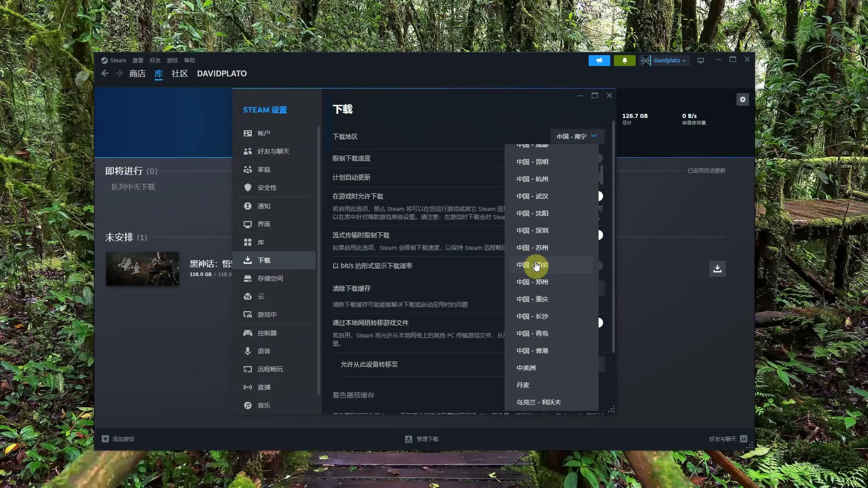Select 中国 - 长沙 from the region list
The width and height of the screenshot is (868, 488).
(552, 316)
